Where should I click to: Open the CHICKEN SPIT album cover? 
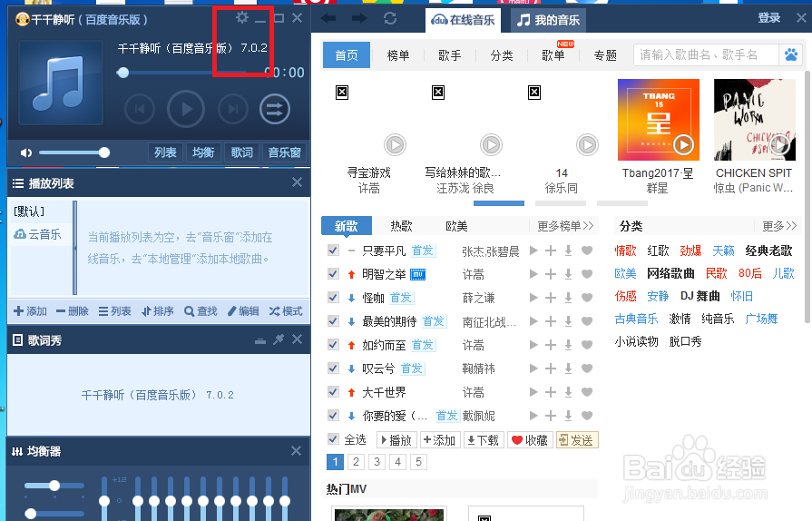coord(755,120)
